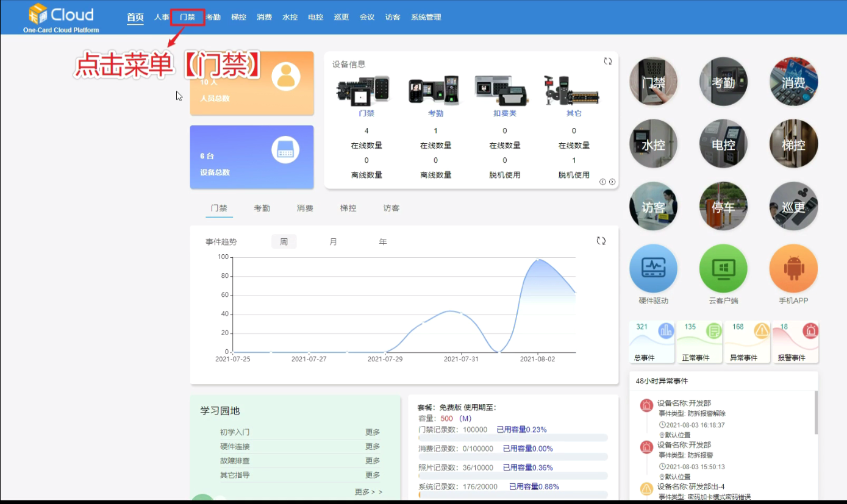This screenshot has width=847, height=504.
Task: Go to next page of device info
Action: tap(612, 182)
